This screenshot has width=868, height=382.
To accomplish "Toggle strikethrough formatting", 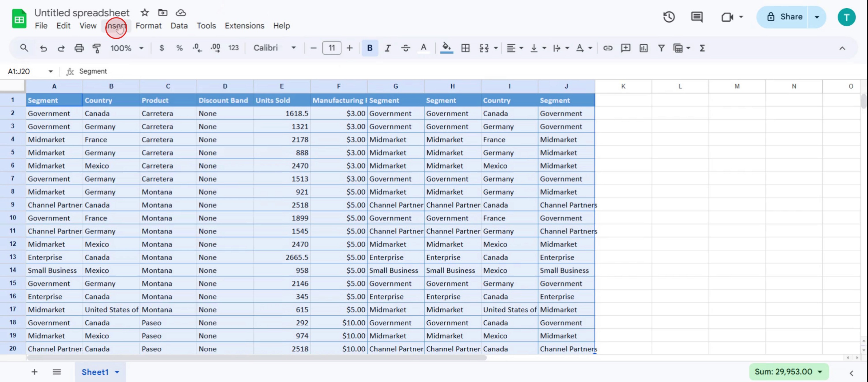I will click(x=405, y=48).
